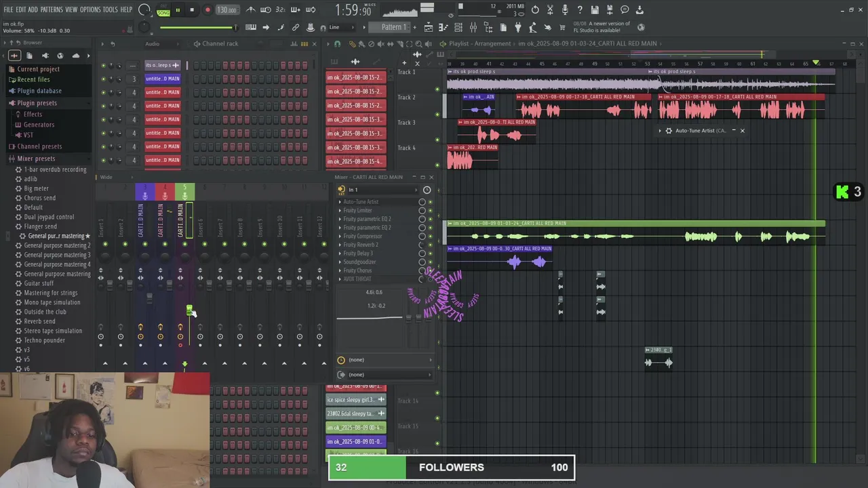868x488 pixels.
Task: Toggle PAT/SONG mode switch
Action: pyautogui.click(x=163, y=9)
